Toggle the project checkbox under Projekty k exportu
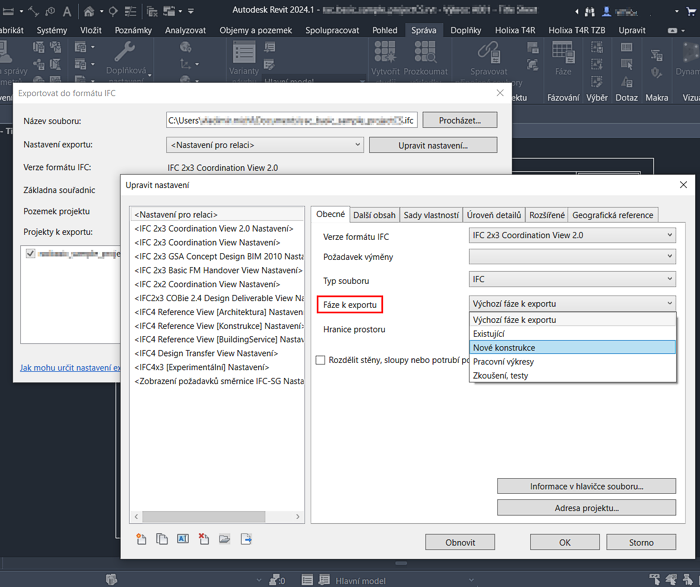The width and height of the screenshot is (700, 587). pos(30,255)
